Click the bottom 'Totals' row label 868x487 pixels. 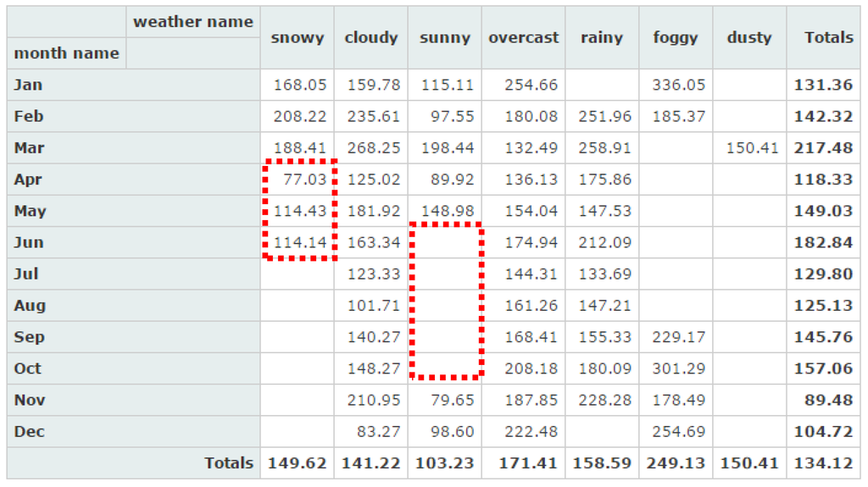tap(228, 463)
